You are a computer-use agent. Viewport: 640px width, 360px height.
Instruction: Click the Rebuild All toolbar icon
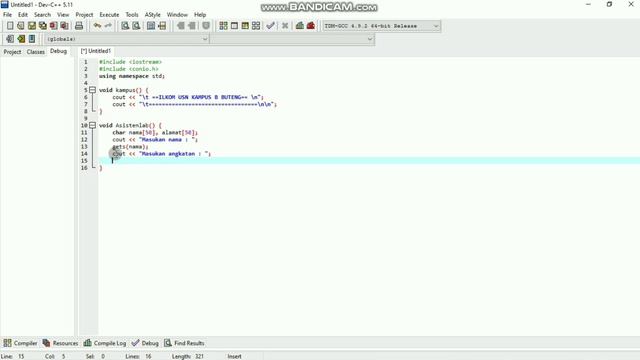pos(256,26)
